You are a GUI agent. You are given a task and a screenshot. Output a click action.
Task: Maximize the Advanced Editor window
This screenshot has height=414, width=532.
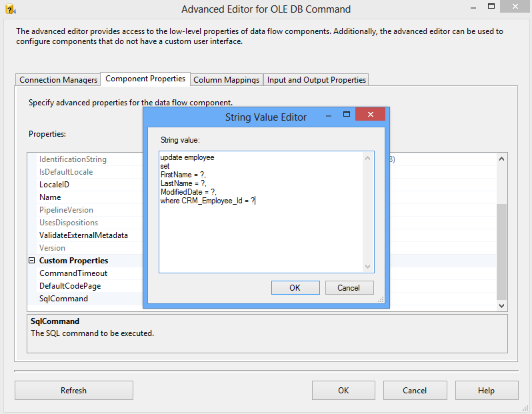tap(491, 6)
